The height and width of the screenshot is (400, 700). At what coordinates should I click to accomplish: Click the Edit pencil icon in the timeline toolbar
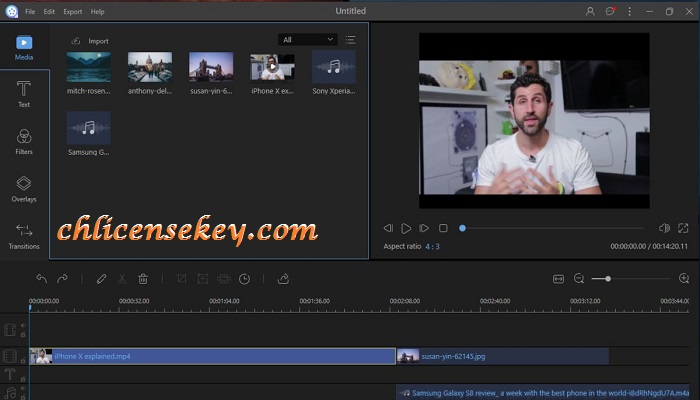coord(101,279)
